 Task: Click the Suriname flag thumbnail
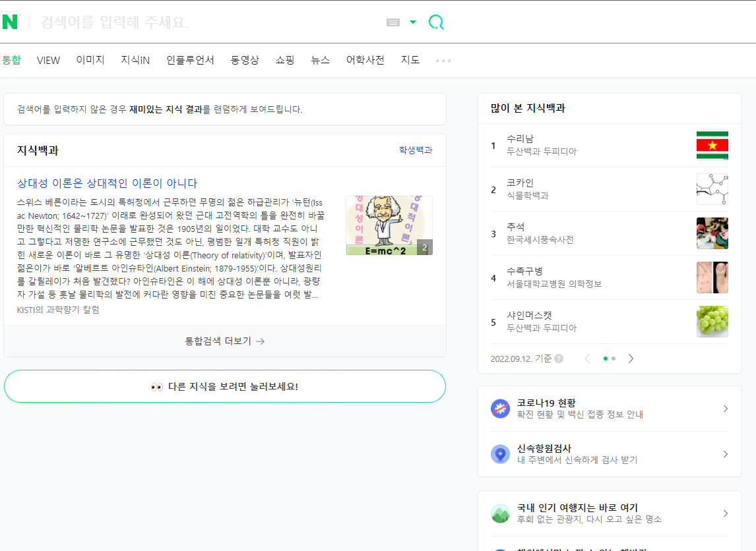click(712, 145)
